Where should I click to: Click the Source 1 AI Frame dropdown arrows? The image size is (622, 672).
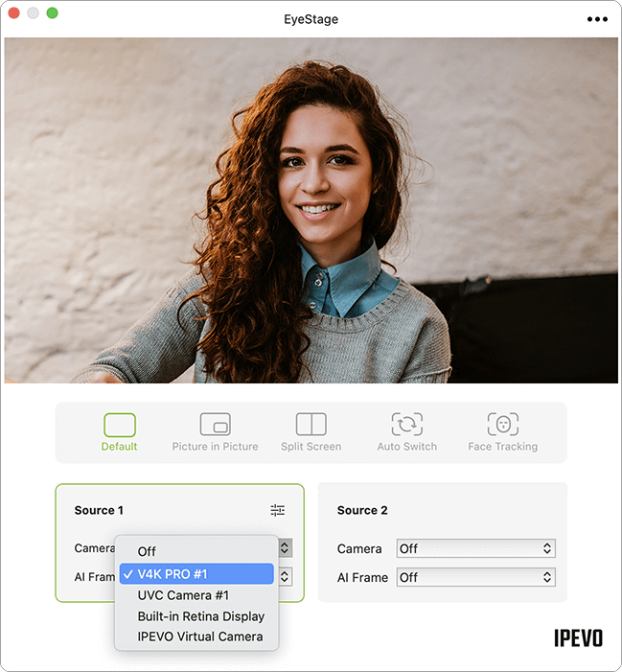pyautogui.click(x=285, y=577)
